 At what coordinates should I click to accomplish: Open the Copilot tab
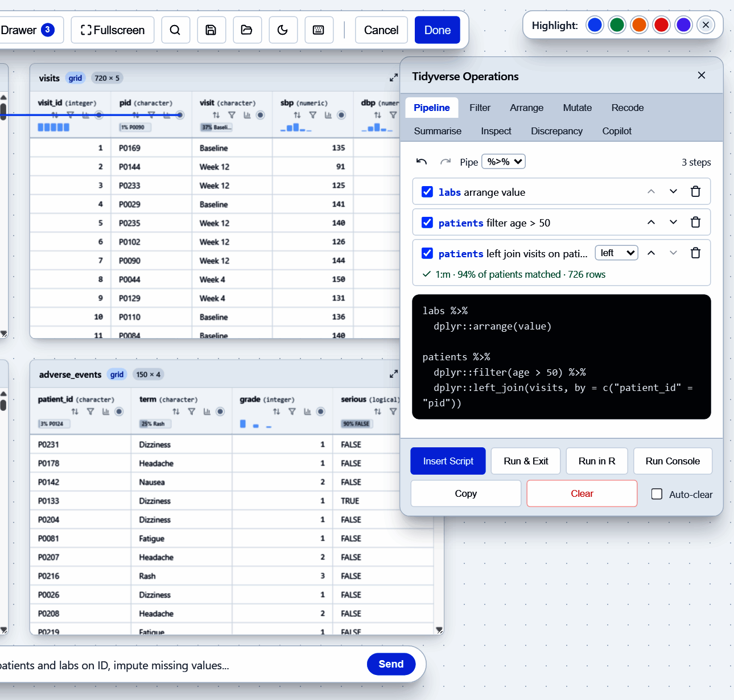(617, 131)
